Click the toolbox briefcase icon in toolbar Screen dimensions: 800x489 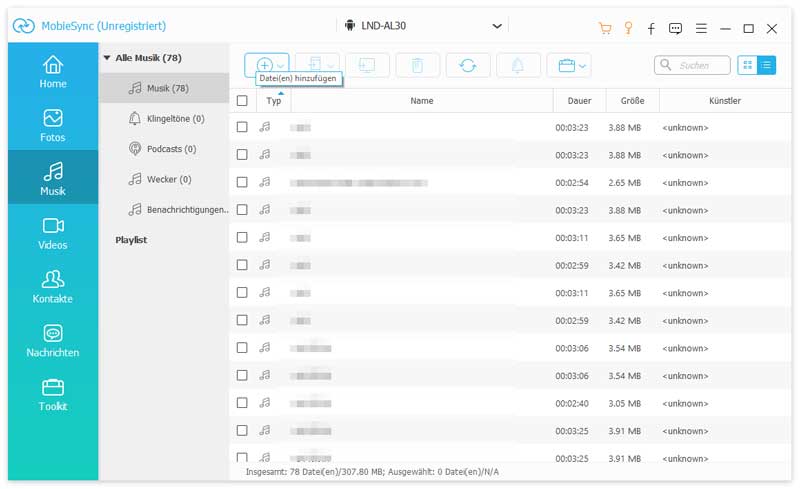tap(566, 65)
